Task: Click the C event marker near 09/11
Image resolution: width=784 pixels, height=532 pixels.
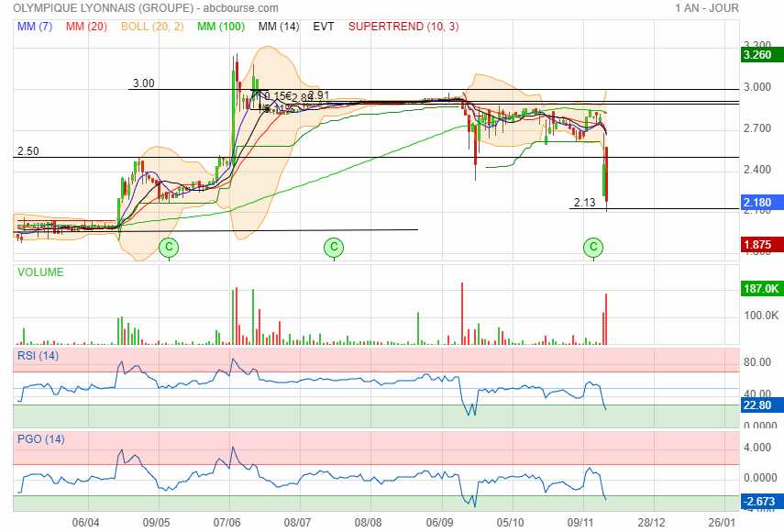Action: pos(593,247)
